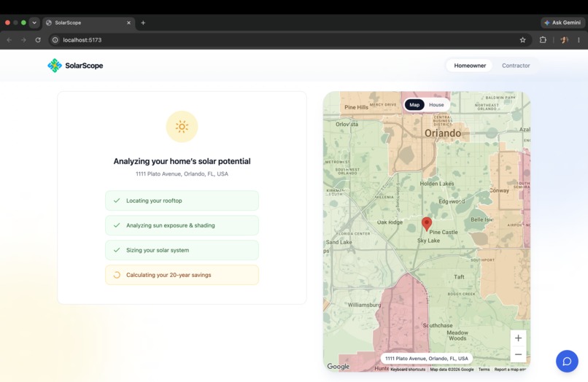Open Chrome three-dot menu
Viewport: 588px width, 382px height.
[x=579, y=40]
